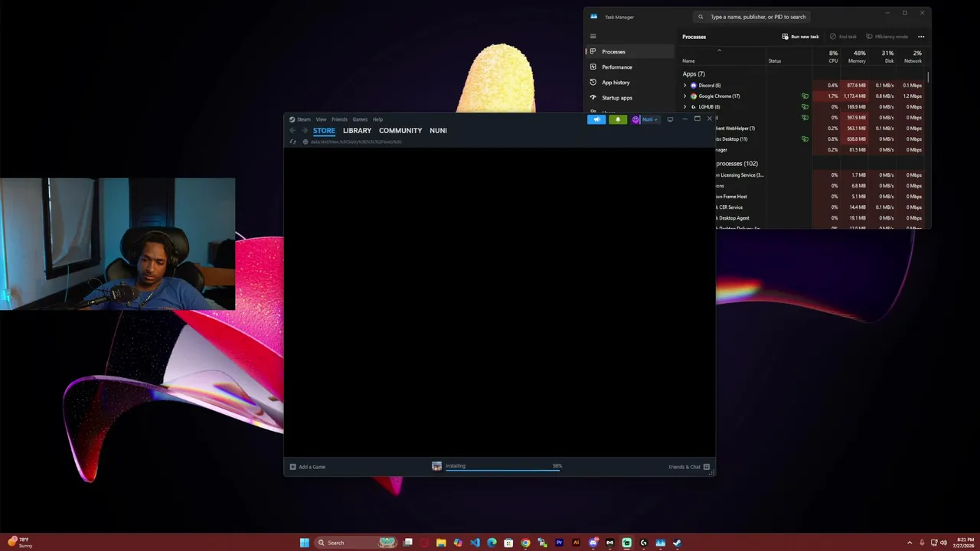Screen dimensions: 980x551
Task: Open Task Manager more options ellipsis
Action: (921, 37)
